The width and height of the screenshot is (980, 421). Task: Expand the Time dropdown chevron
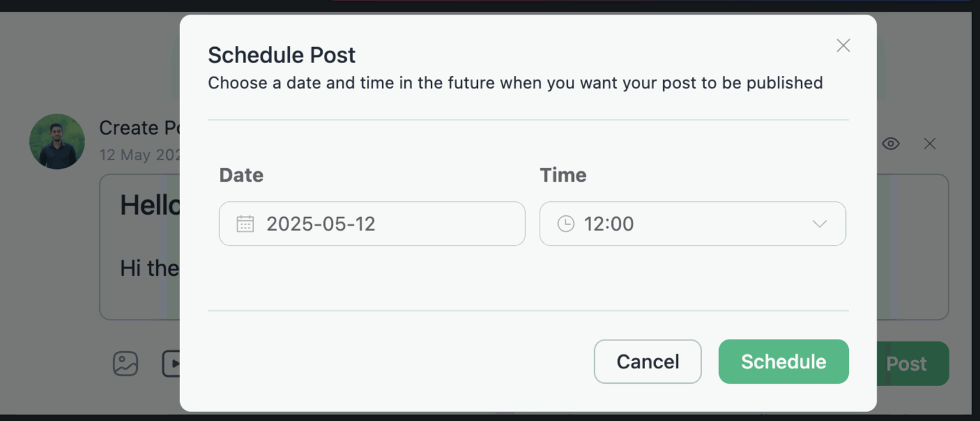(x=820, y=224)
